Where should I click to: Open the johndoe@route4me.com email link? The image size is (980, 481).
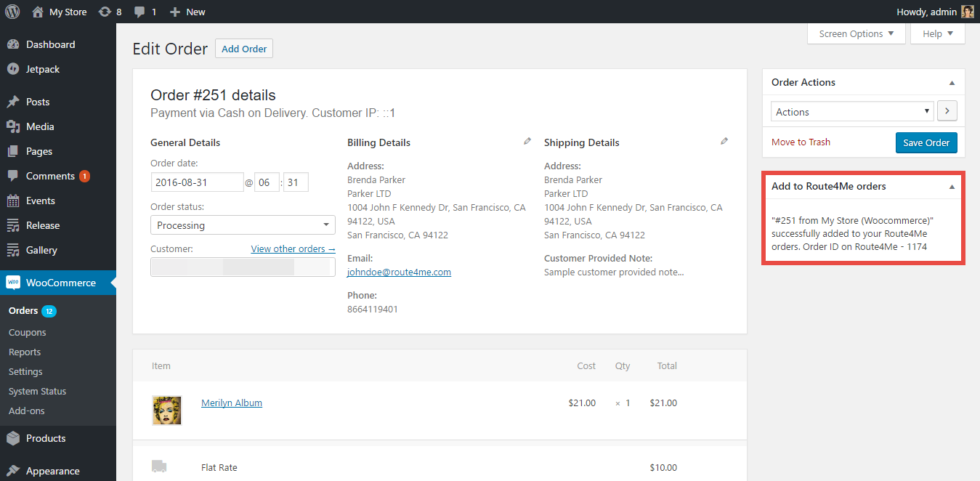[x=399, y=272]
